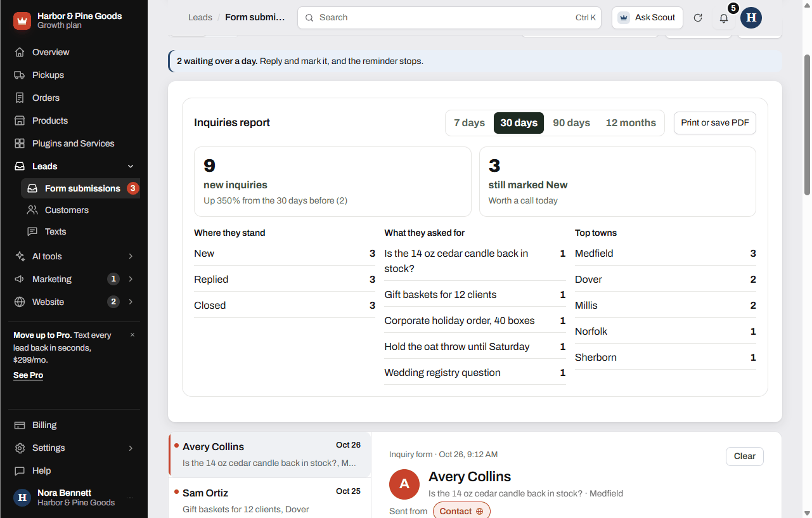Image resolution: width=812 pixels, height=518 pixels.
Task: Switch report range to 7 days
Action: point(469,123)
